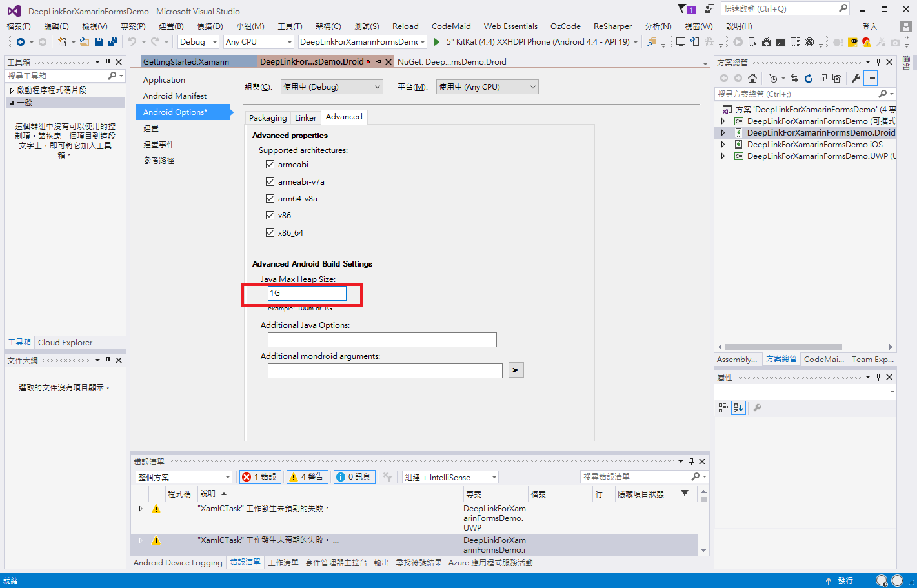Open the 整個方案 scope dropdown in the error list

point(184,477)
